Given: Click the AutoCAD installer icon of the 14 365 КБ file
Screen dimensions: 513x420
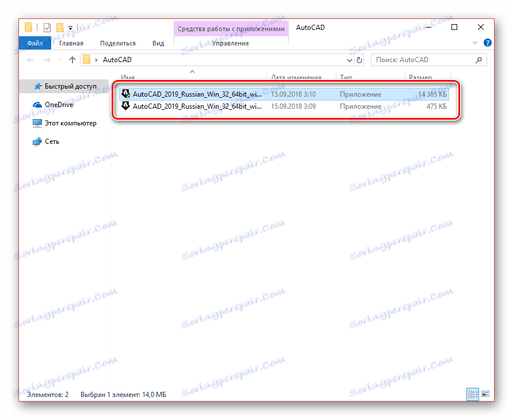Looking at the screenshot, I should [x=125, y=94].
